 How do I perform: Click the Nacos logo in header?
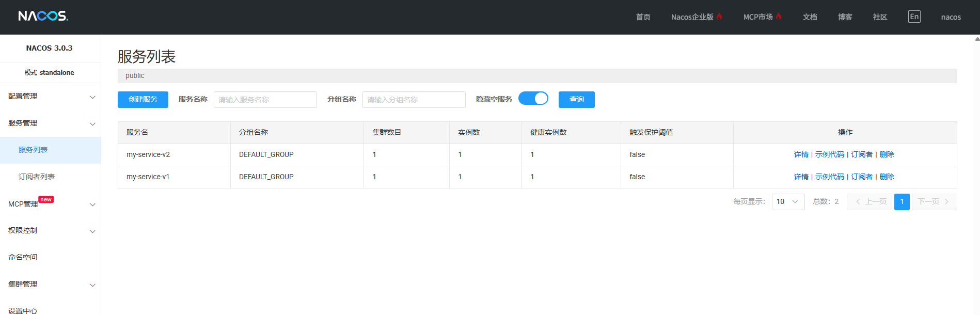tap(43, 16)
